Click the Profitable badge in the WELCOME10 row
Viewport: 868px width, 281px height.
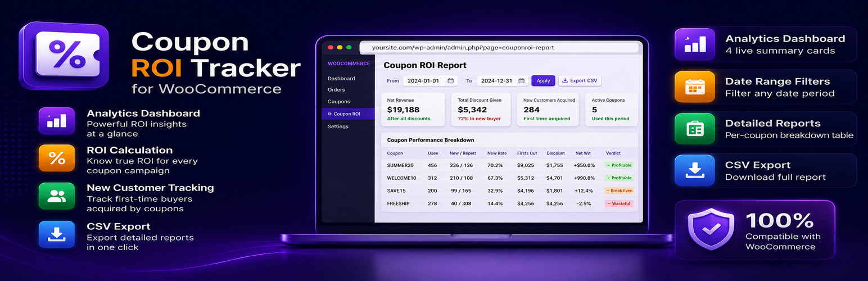(619, 178)
